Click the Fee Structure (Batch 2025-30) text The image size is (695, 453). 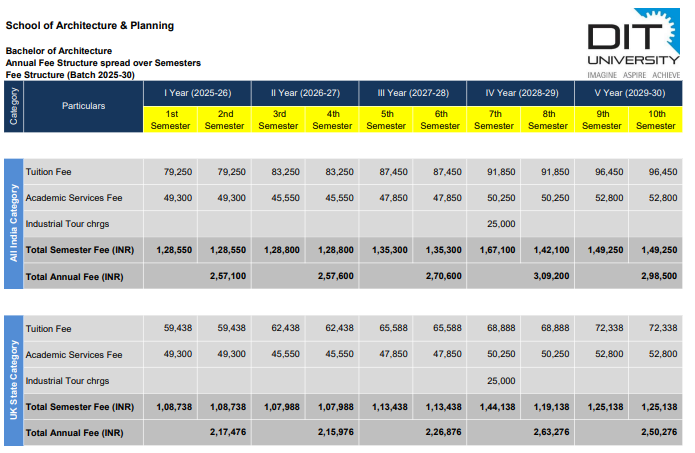click(x=70, y=75)
